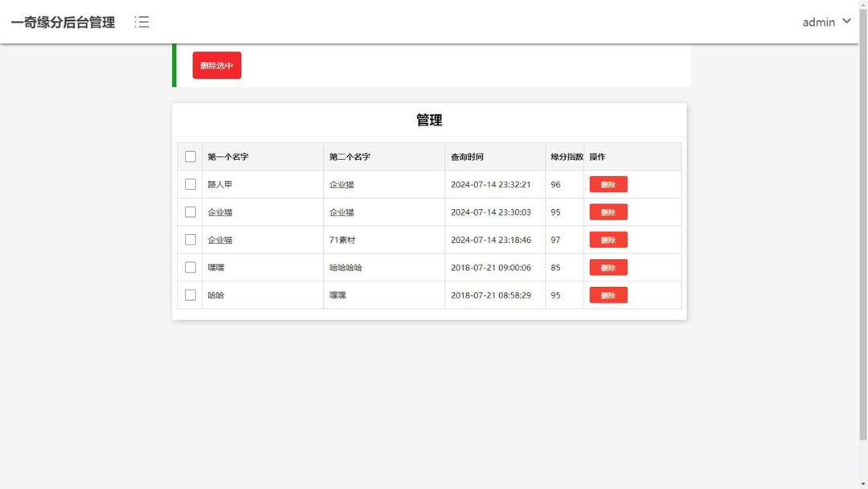
Task: Select the checkbox for 哈哈 row
Action: point(190,295)
